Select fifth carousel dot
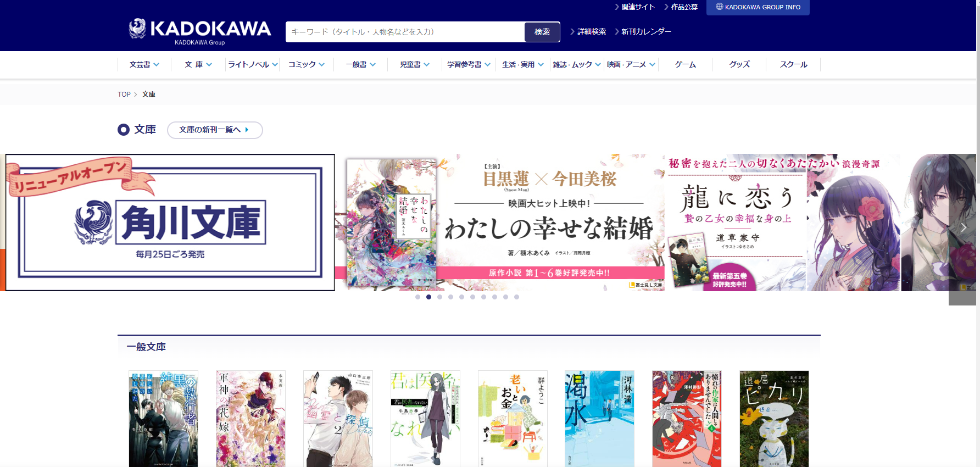This screenshot has height=467, width=980. coord(462,297)
